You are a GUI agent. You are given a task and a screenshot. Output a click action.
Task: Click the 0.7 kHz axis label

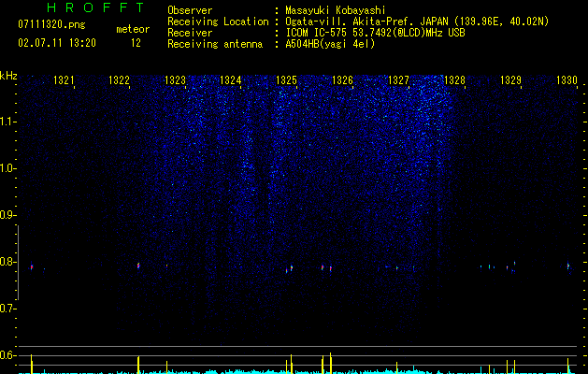coord(7,309)
